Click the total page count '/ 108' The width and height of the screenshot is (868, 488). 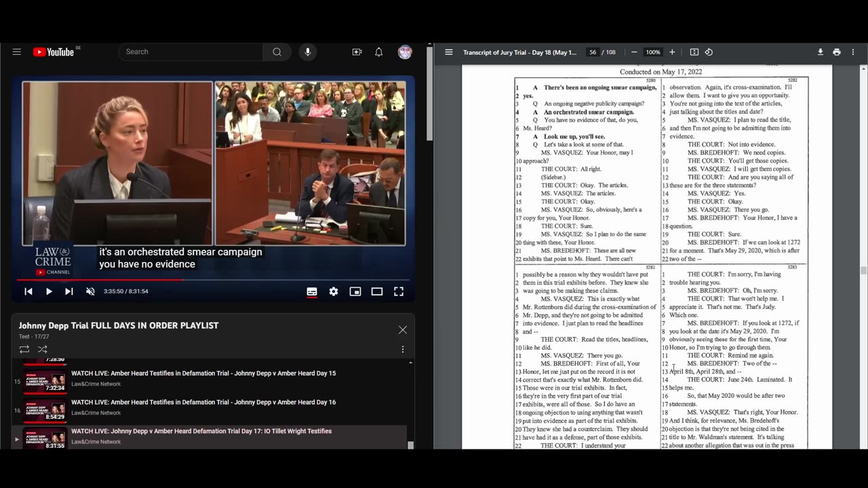[x=610, y=52]
